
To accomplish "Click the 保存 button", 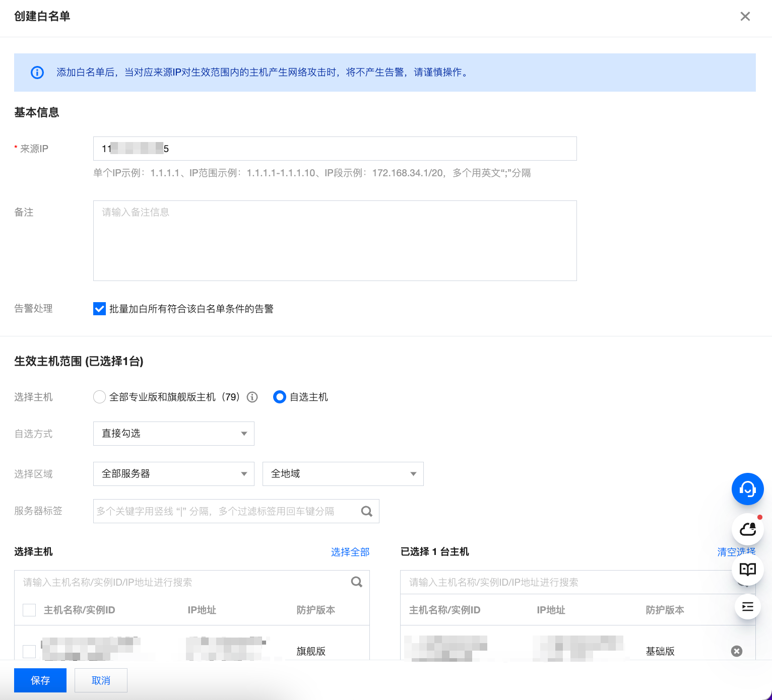I will pos(40,680).
